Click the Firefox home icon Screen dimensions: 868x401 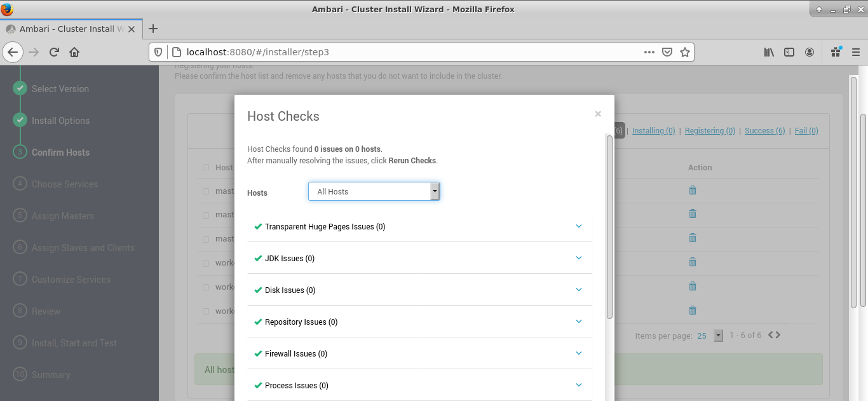[x=74, y=52]
